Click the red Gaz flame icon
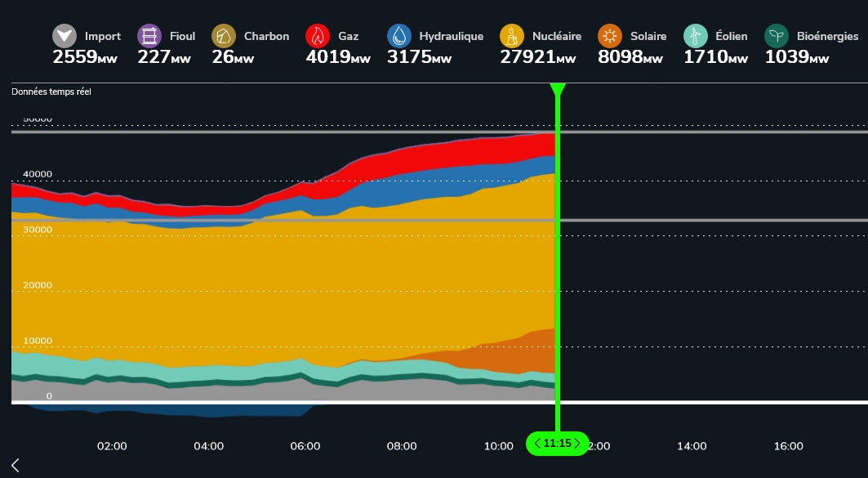The image size is (868, 478). 318,36
